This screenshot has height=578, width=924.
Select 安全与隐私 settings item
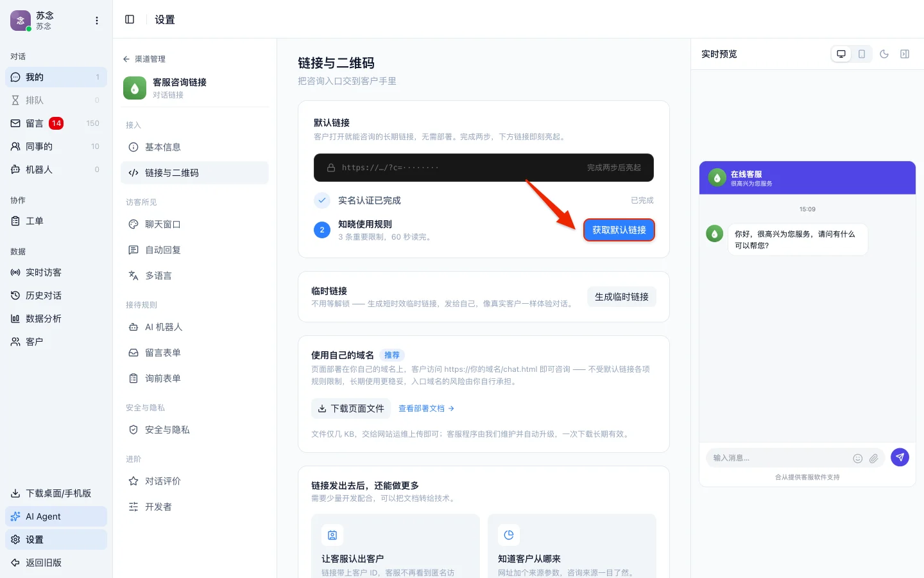[194, 430]
